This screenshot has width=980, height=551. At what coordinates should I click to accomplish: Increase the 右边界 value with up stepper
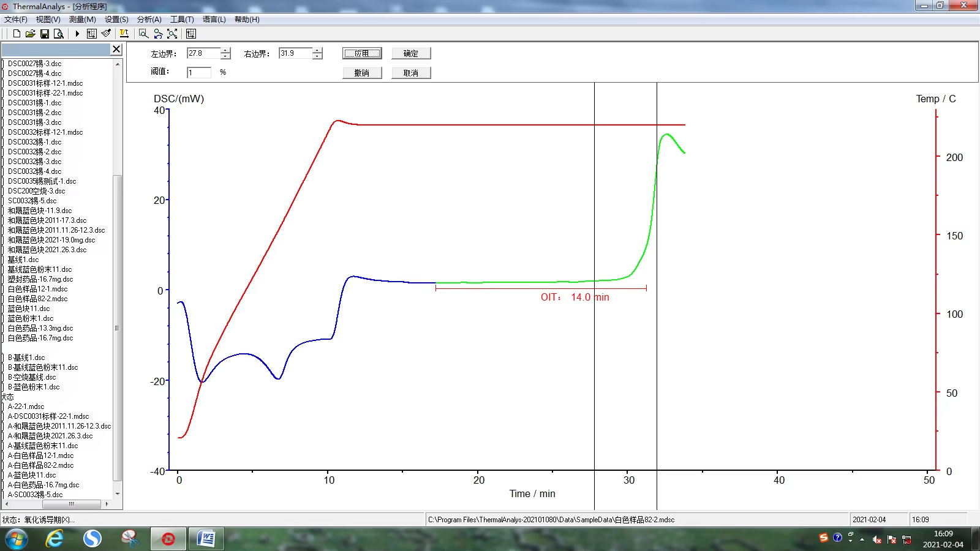(317, 50)
